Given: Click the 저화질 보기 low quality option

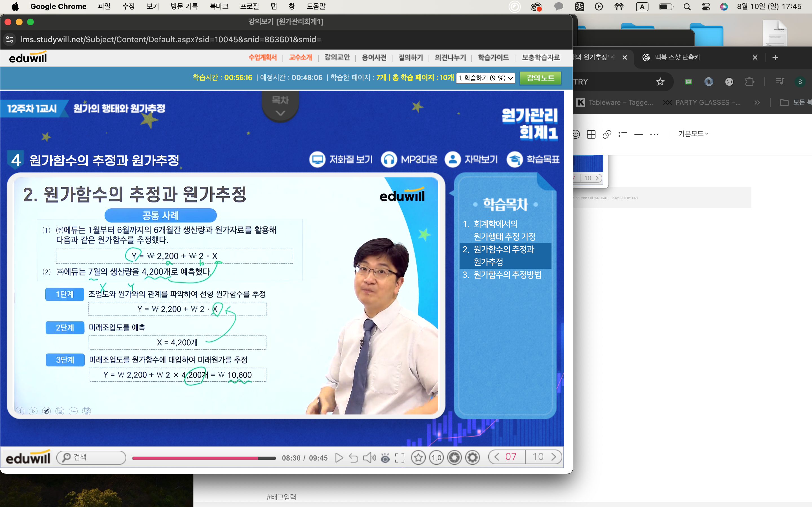Looking at the screenshot, I should click(x=341, y=159).
